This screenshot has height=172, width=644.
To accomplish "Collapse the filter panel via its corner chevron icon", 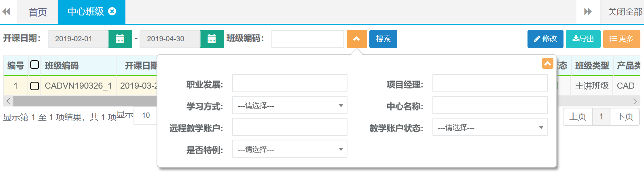I will 547,64.
